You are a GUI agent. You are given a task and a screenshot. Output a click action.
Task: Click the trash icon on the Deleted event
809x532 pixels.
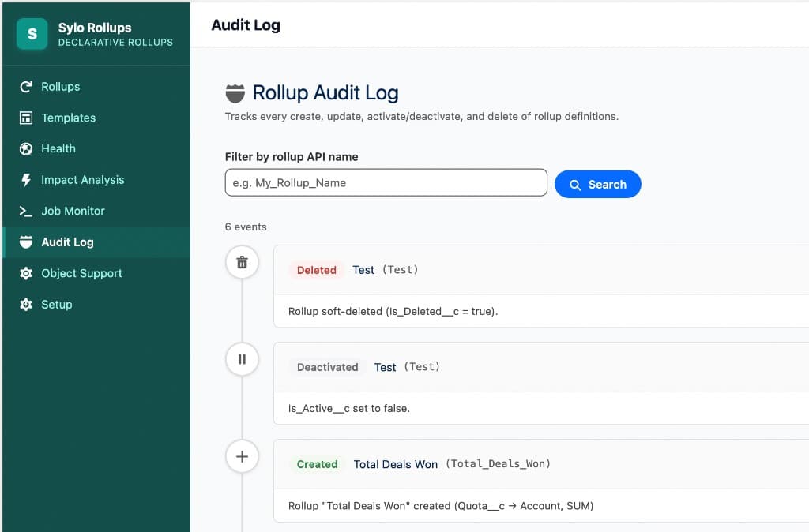click(x=242, y=262)
